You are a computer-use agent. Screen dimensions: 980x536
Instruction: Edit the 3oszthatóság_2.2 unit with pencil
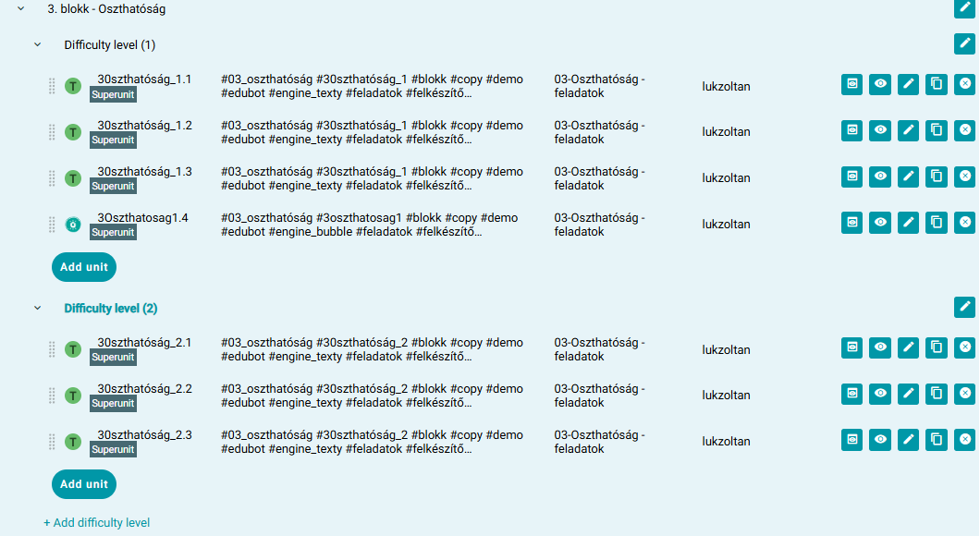tap(908, 394)
